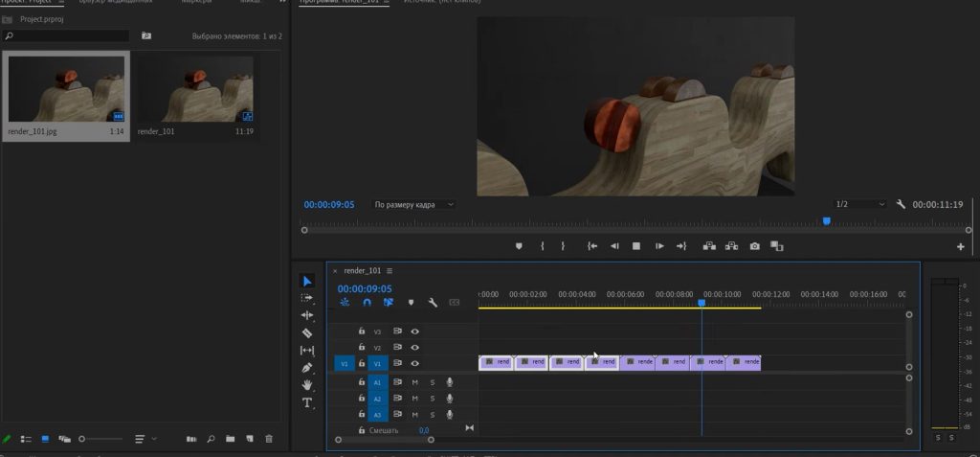The image size is (980, 457).
Task: Switch to the Source monitor tab
Action: 442,3
